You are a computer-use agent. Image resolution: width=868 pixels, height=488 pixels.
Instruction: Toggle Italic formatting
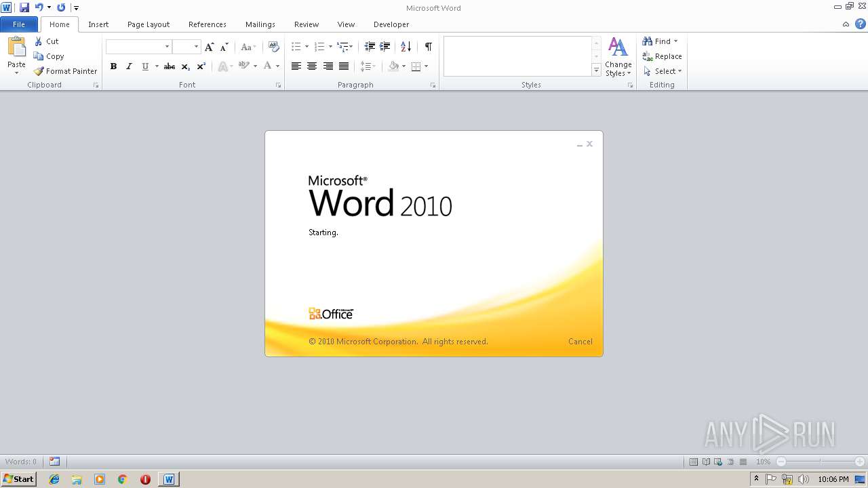(129, 66)
